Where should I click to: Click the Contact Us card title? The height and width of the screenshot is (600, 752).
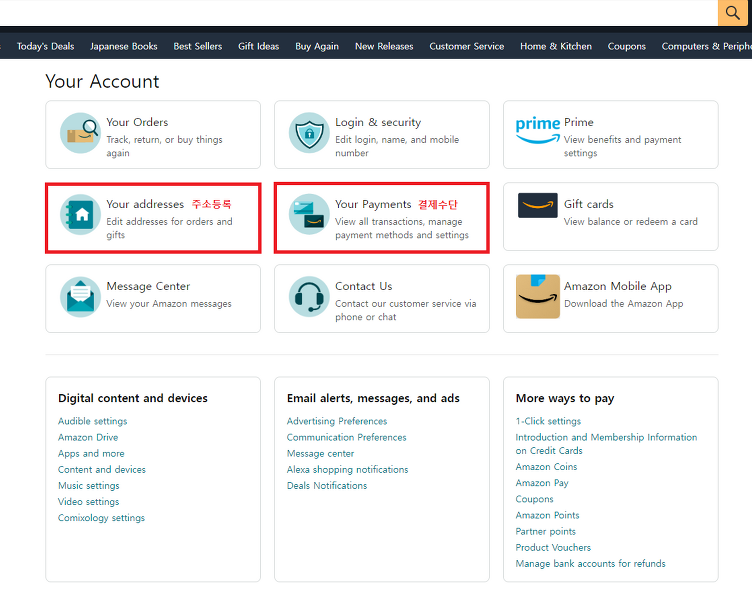(364, 286)
